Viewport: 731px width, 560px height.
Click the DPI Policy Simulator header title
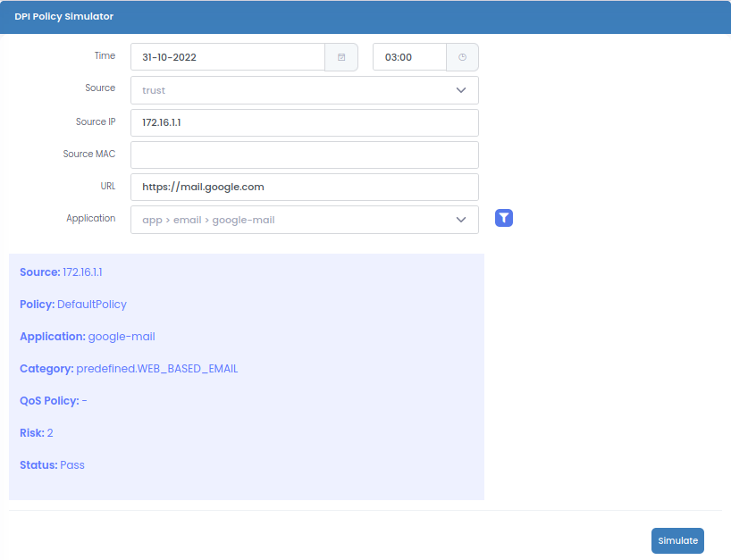click(63, 17)
